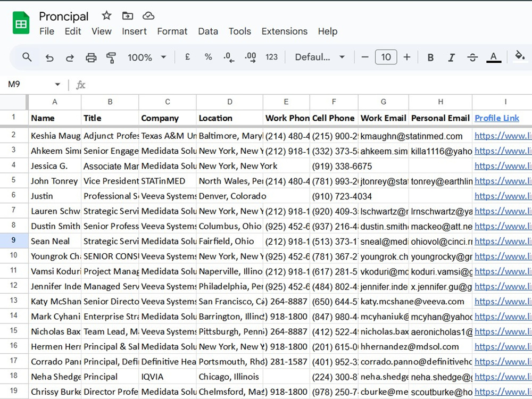Screen dimensions: 532x399
Task: Open the zoom 100% dropdown
Action: click(x=147, y=57)
